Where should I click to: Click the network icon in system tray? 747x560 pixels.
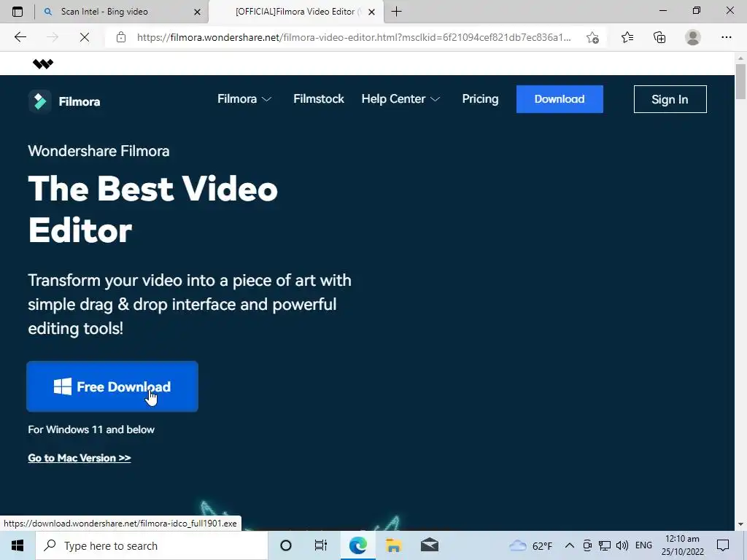(605, 545)
